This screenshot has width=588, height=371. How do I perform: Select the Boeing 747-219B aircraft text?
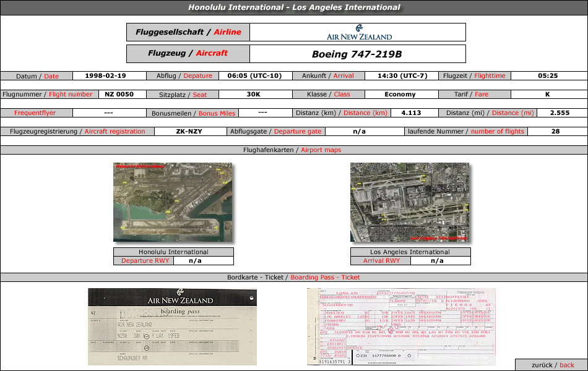point(357,54)
